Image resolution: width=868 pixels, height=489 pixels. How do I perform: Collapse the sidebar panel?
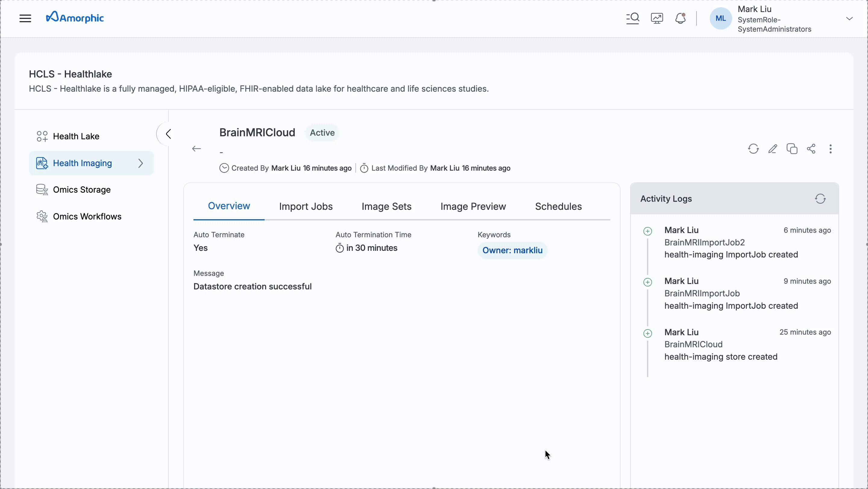[168, 134]
